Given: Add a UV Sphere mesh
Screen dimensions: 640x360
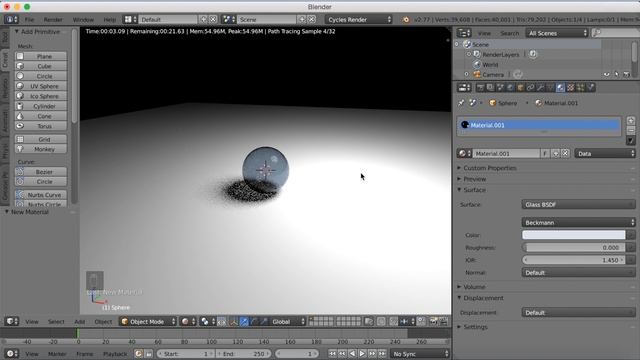Looking at the screenshot, I should coord(41,86).
